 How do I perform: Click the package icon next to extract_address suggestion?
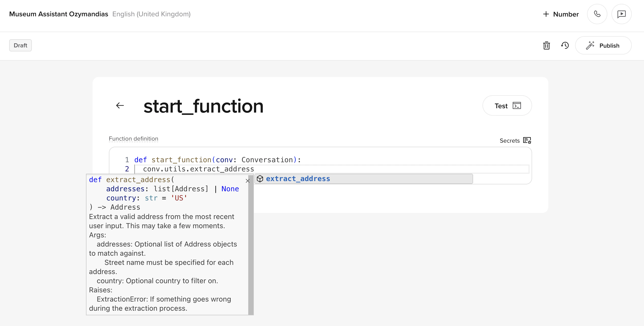(x=260, y=179)
